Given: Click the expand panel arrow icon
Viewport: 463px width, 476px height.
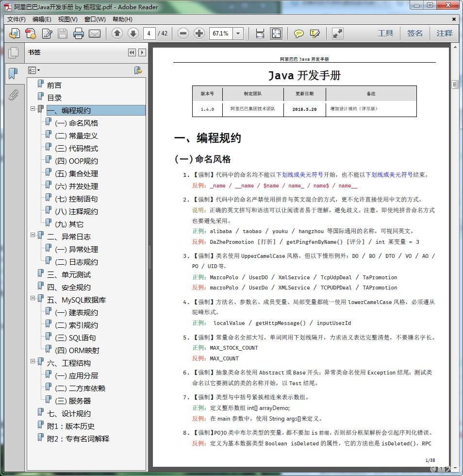Looking at the screenshot, I should pos(142,52).
